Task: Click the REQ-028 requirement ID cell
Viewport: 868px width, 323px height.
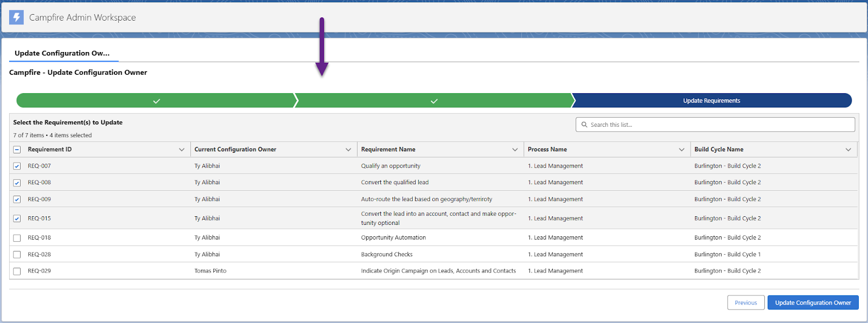Action: pos(39,254)
